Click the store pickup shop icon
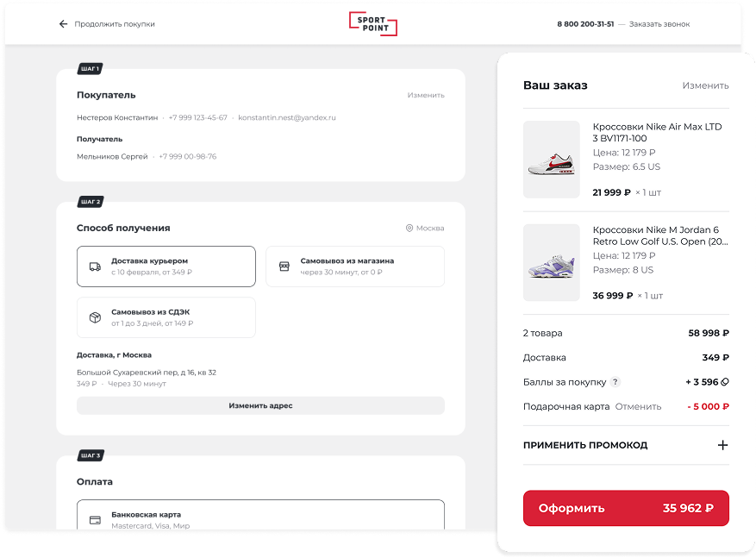Viewport: 756px width, 558px height. [284, 266]
